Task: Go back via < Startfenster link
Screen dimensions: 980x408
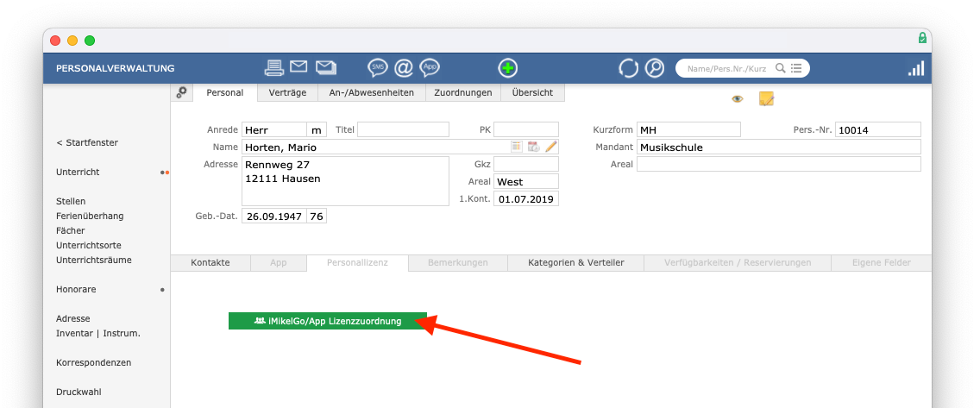Action: [87, 142]
